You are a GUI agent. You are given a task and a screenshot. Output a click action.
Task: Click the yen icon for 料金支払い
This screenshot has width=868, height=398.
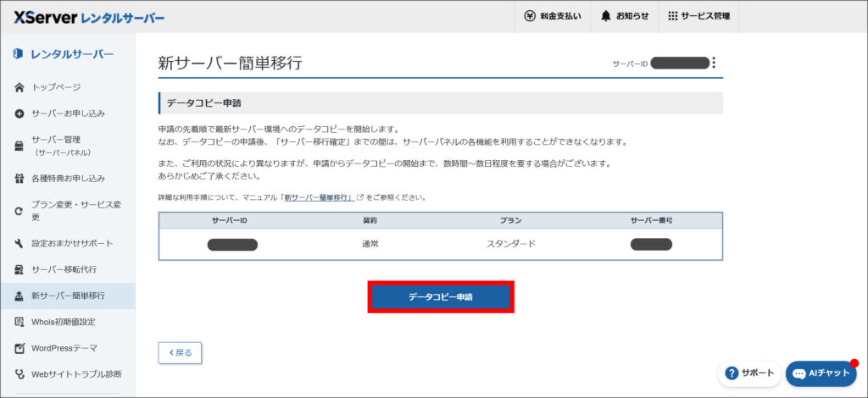pyautogui.click(x=530, y=16)
